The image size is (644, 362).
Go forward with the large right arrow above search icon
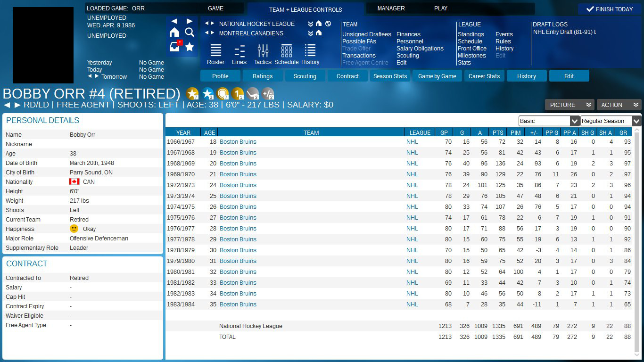pyautogui.click(x=190, y=21)
